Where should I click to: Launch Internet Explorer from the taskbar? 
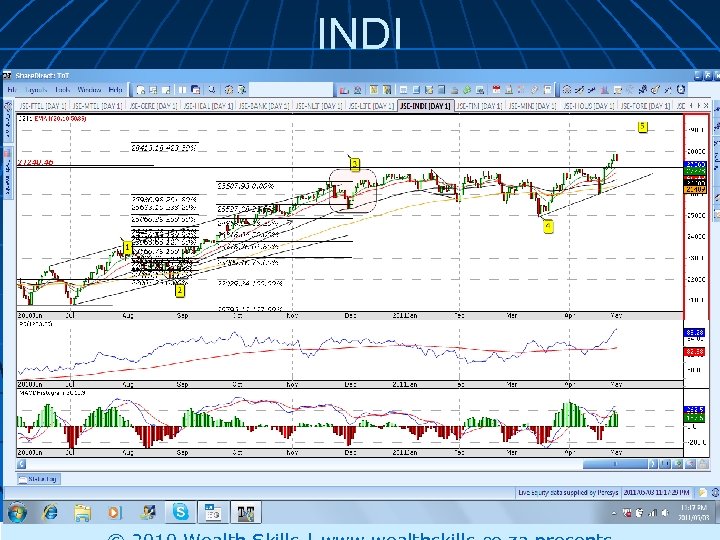pyautogui.click(x=50, y=512)
